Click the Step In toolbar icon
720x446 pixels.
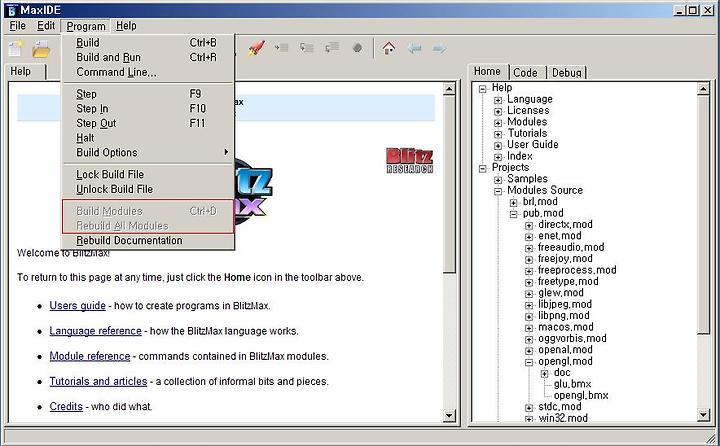click(x=306, y=47)
